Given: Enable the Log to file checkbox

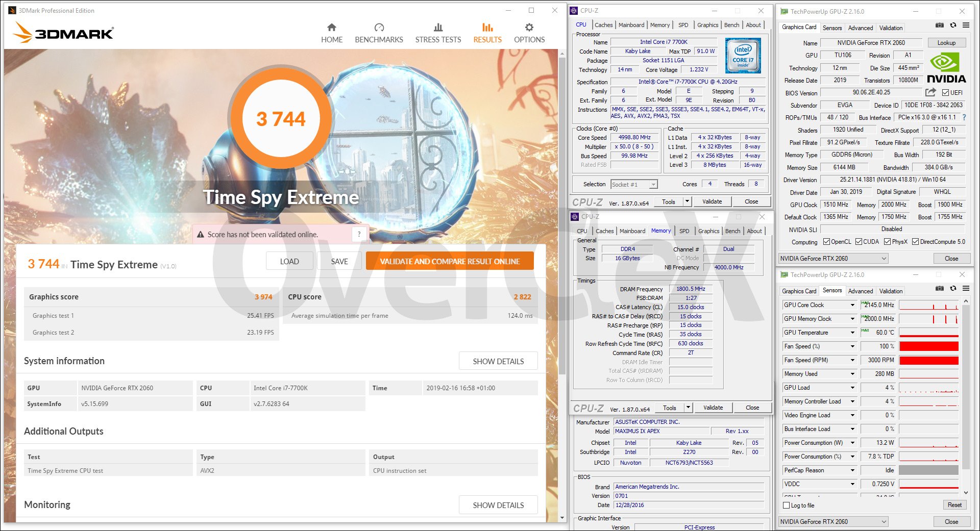Looking at the screenshot, I should tap(786, 505).
